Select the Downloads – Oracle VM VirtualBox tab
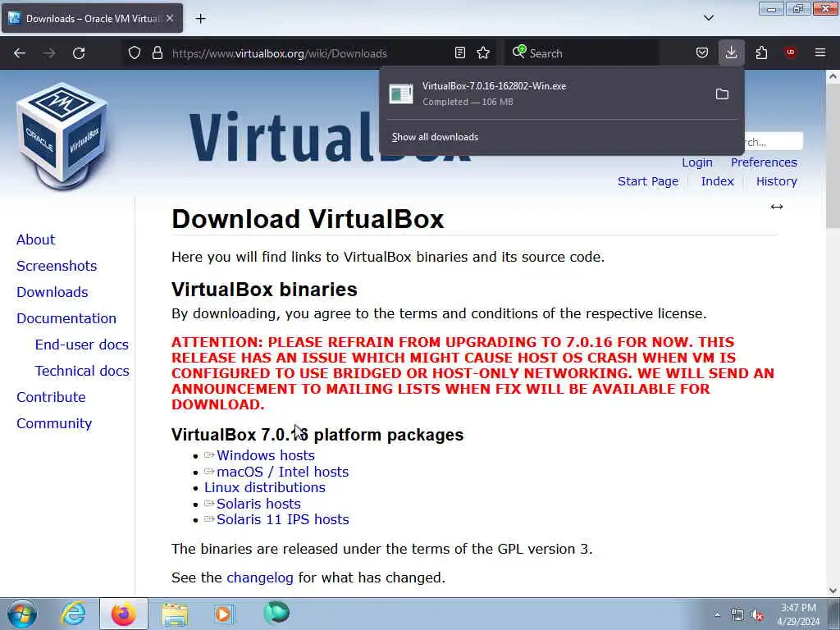 tap(92, 18)
